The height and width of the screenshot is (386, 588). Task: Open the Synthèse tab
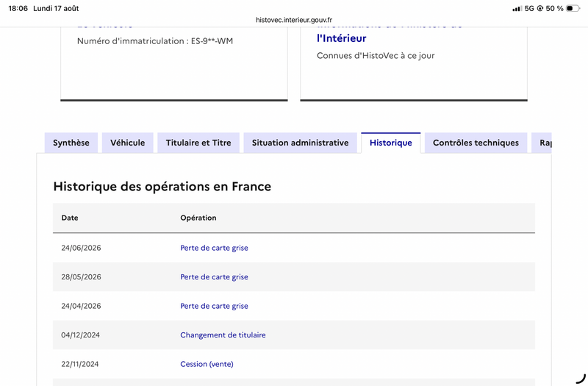pos(71,143)
